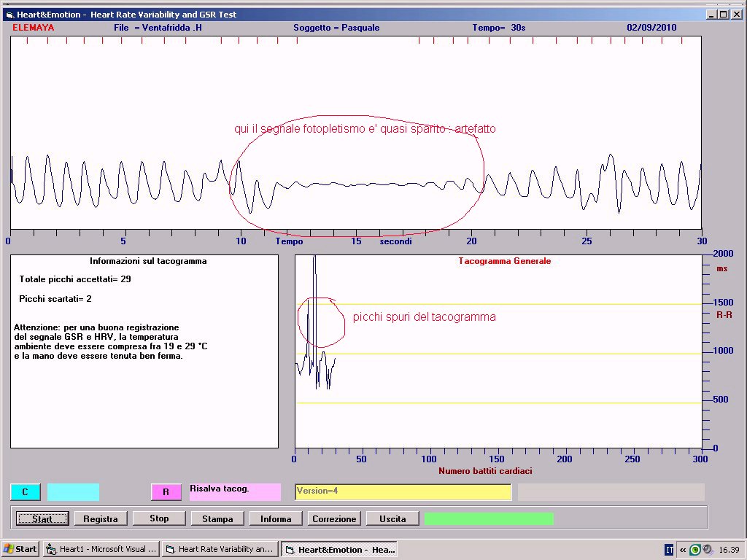Switch to Heart1 Microsoft Visual taskbar item
This screenshot has height=560, width=747.
pyautogui.click(x=101, y=549)
